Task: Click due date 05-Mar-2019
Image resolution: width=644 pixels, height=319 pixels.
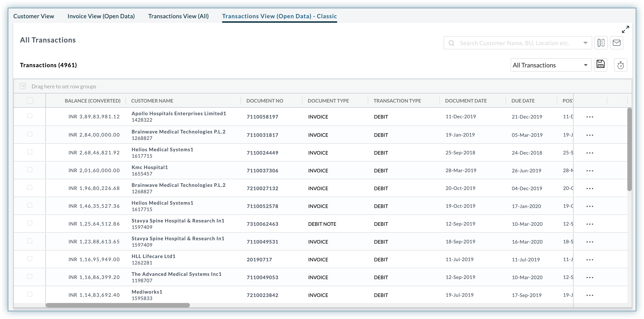Action: [527, 135]
